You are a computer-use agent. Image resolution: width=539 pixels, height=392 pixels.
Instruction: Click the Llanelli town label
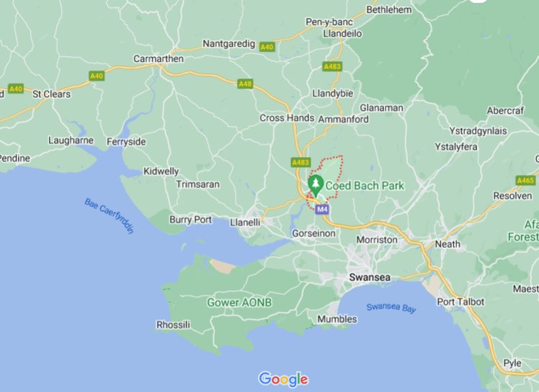(245, 223)
